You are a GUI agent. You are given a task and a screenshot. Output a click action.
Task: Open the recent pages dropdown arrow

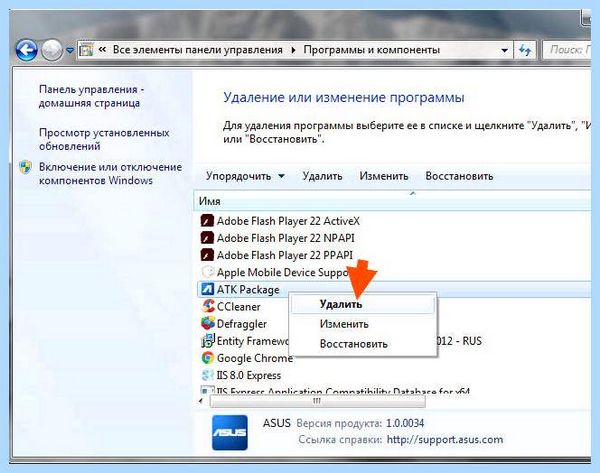click(70, 51)
